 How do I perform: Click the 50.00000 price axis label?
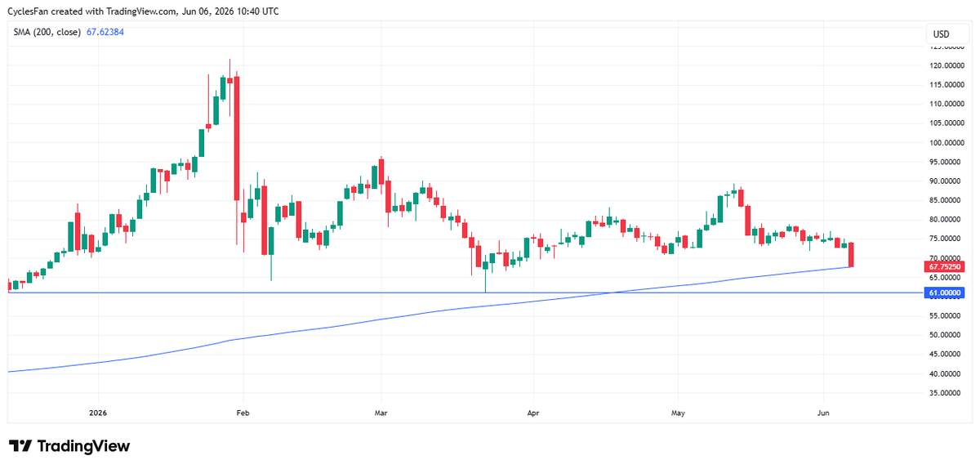(946, 335)
